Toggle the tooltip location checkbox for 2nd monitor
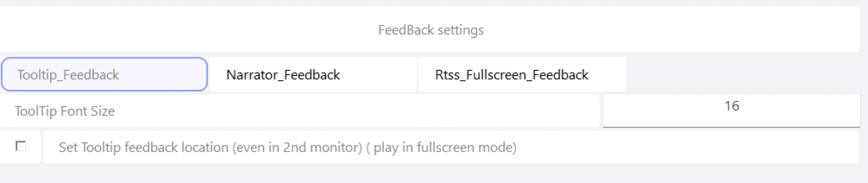This screenshot has height=183, width=868. coord(20,146)
